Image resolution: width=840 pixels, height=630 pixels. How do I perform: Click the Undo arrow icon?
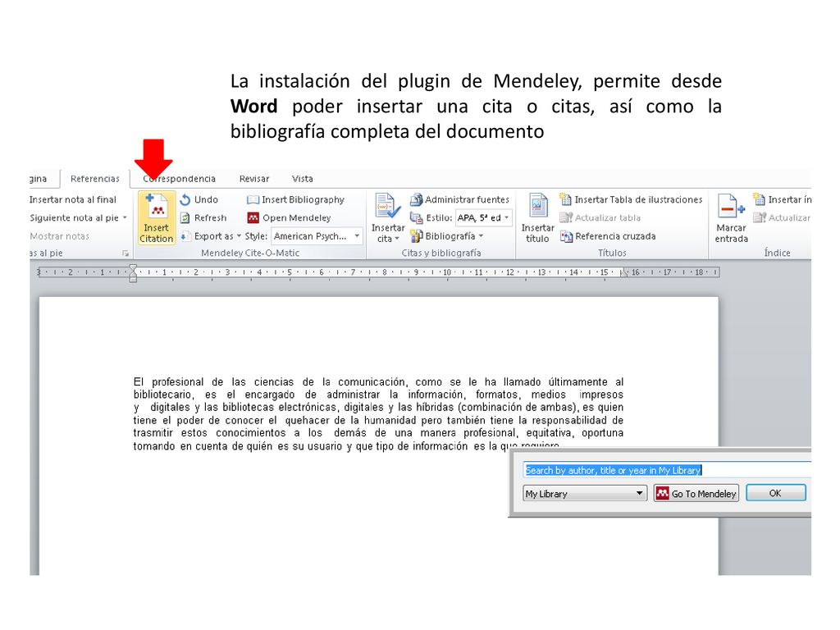[x=185, y=200]
